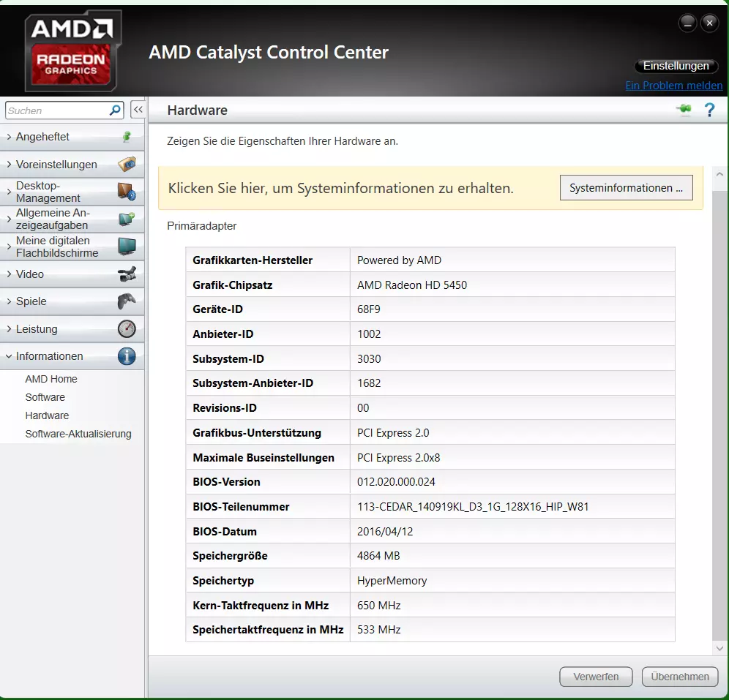This screenshot has width=729, height=700.
Task: Click the Leistung gauge icon
Action: (x=127, y=329)
